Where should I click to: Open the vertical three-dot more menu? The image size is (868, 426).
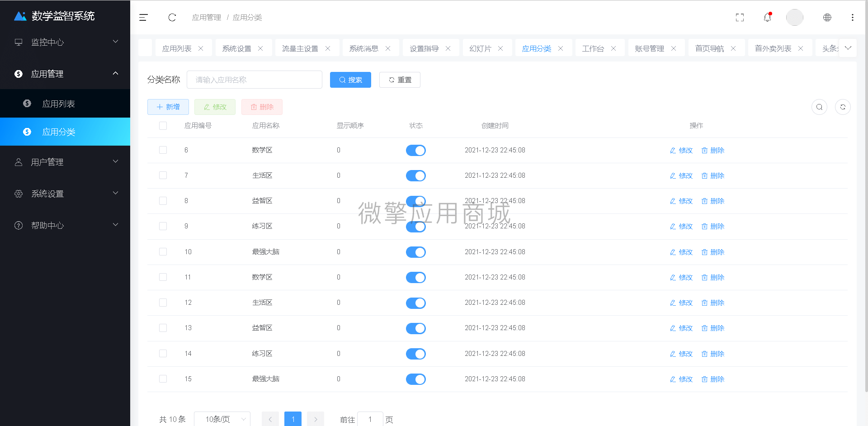[852, 17]
